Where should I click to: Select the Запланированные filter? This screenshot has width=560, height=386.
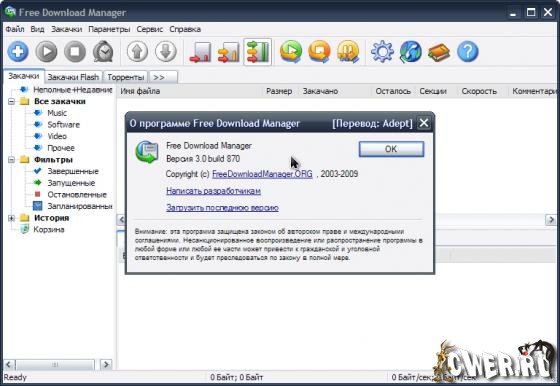(x=80, y=206)
